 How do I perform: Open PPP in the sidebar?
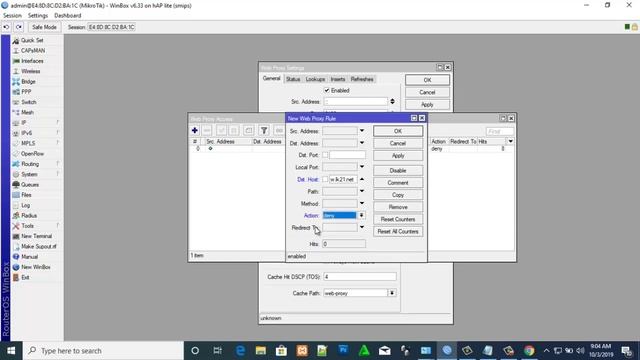pyautogui.click(x=26, y=92)
